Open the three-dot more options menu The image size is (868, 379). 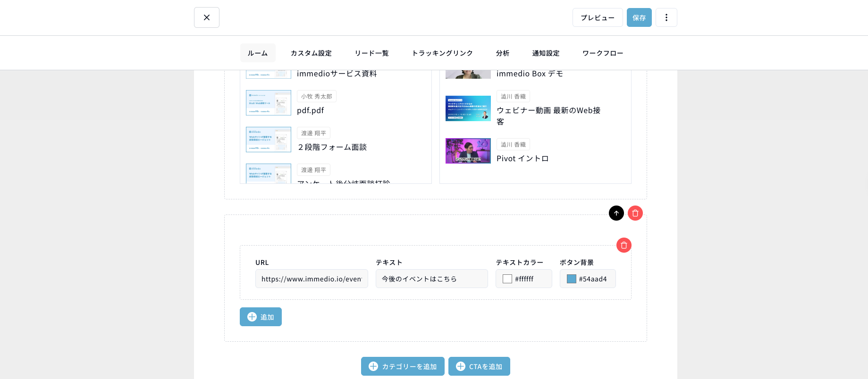[x=666, y=17]
